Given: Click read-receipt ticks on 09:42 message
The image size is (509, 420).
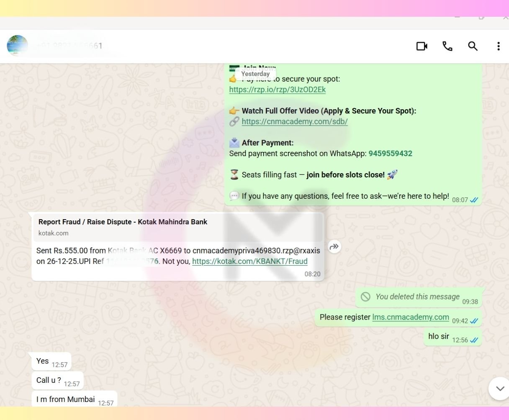Looking at the screenshot, I should click(x=474, y=321).
